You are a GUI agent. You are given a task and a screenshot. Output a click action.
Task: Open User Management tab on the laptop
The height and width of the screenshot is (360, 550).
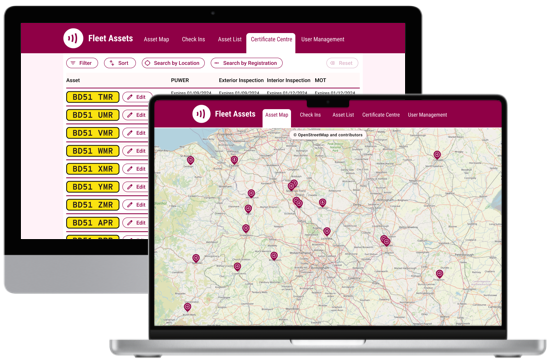click(x=427, y=115)
